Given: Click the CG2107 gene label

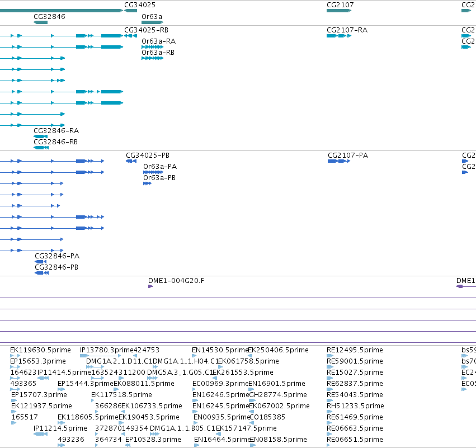Looking at the screenshot, I should 340,5.
